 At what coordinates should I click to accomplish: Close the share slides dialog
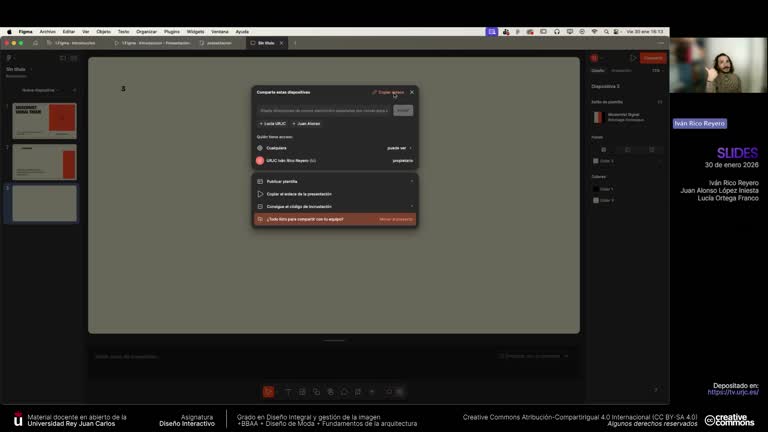pyautogui.click(x=412, y=92)
